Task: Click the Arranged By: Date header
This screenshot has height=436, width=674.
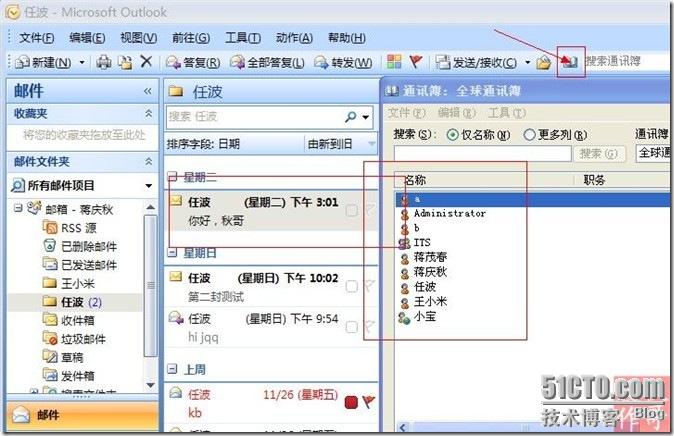Action: tap(235, 144)
